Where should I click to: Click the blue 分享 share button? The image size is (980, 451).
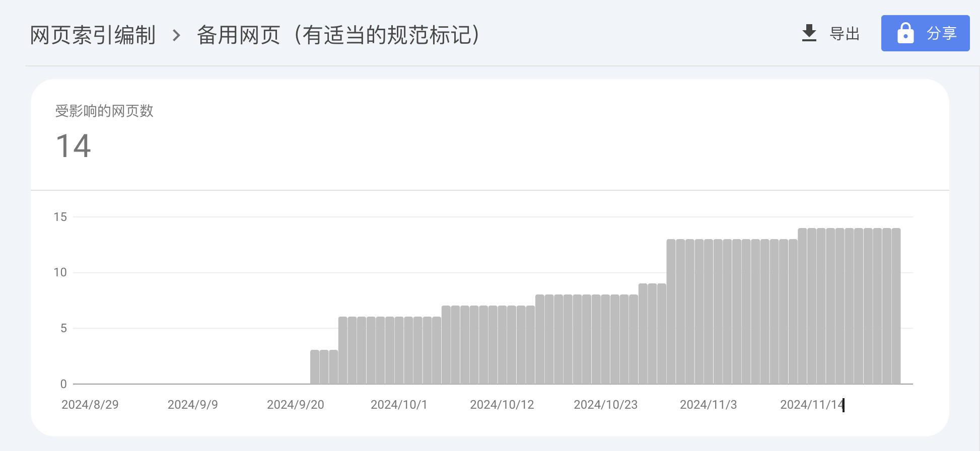tap(925, 33)
